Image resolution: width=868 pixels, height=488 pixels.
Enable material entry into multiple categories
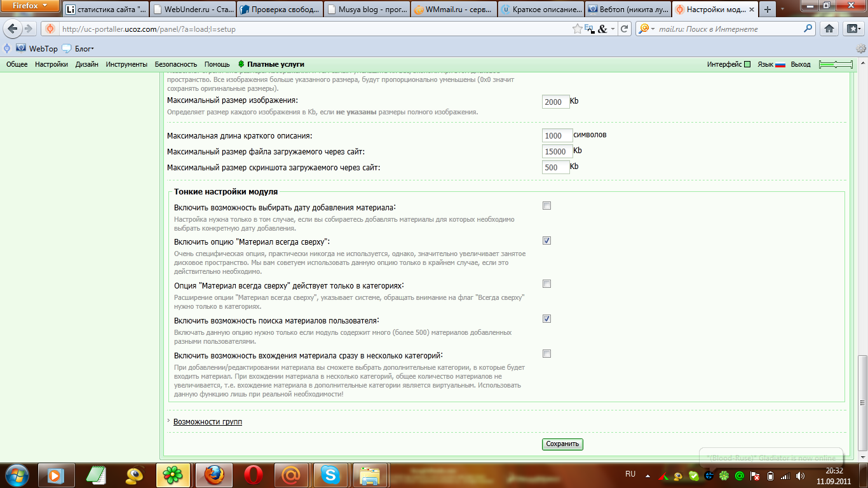click(x=546, y=354)
